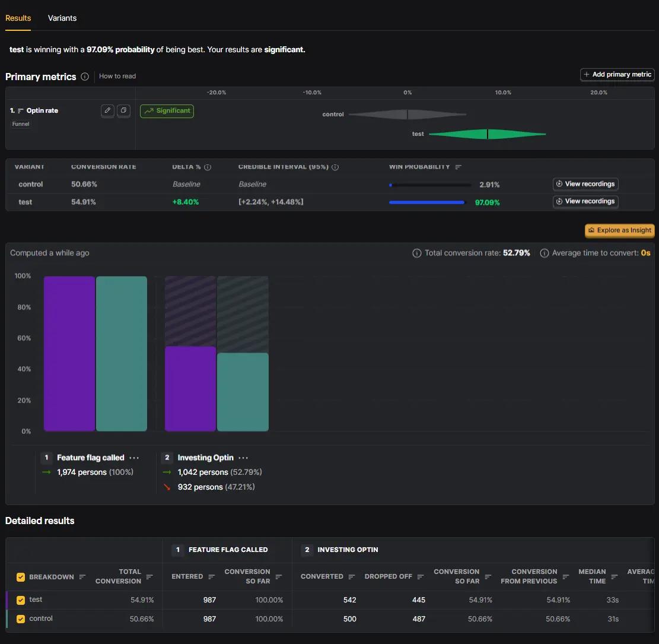Click the Add primary metric button

(617, 74)
